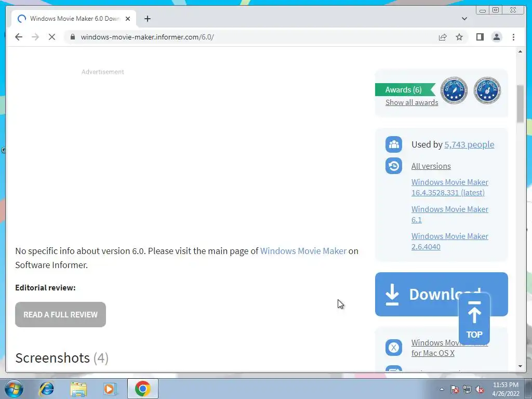This screenshot has height=399, width=532.
Task: Select Chrome taskbar button
Action: (143, 389)
